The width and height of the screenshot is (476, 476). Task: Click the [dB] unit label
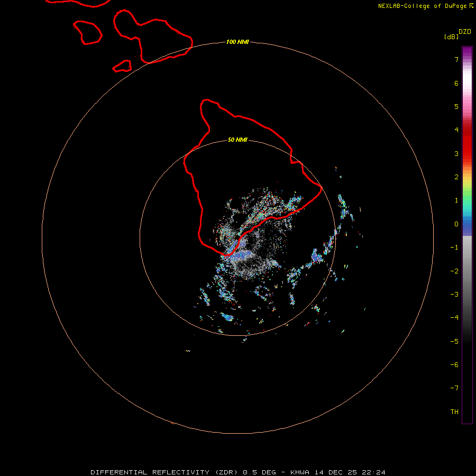[451, 36]
